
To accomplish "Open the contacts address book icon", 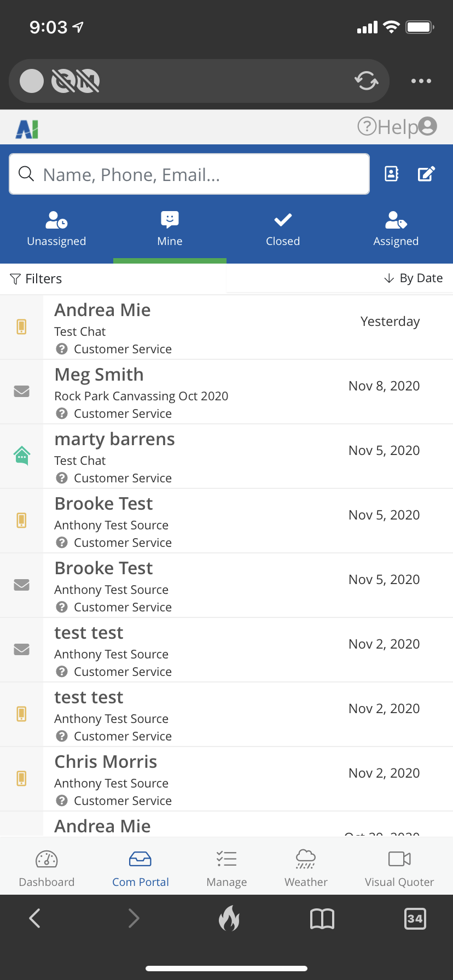I will tap(392, 174).
